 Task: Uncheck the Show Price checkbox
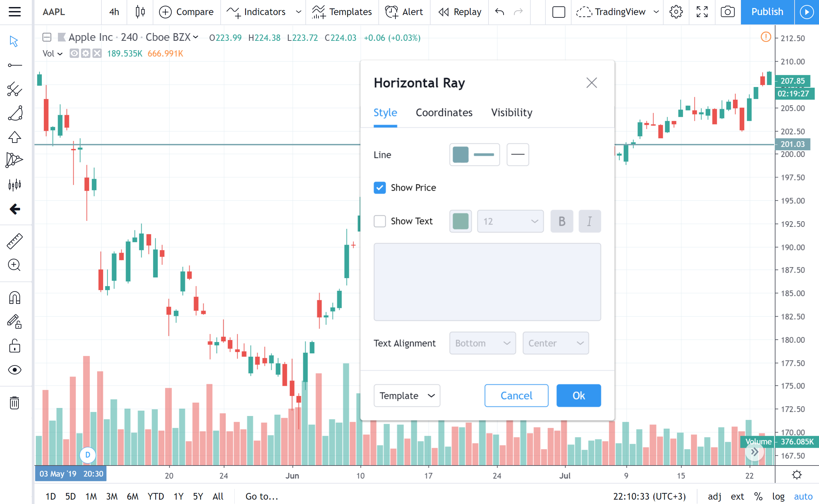pyautogui.click(x=380, y=188)
